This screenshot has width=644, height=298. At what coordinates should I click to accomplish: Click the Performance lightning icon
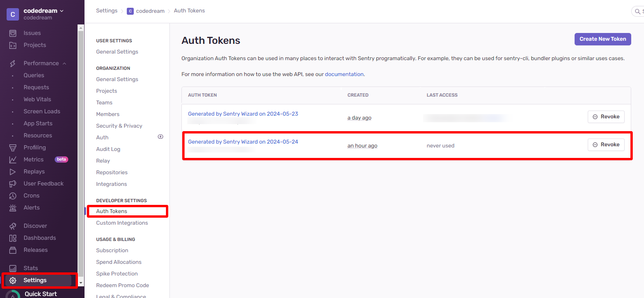pos(13,63)
